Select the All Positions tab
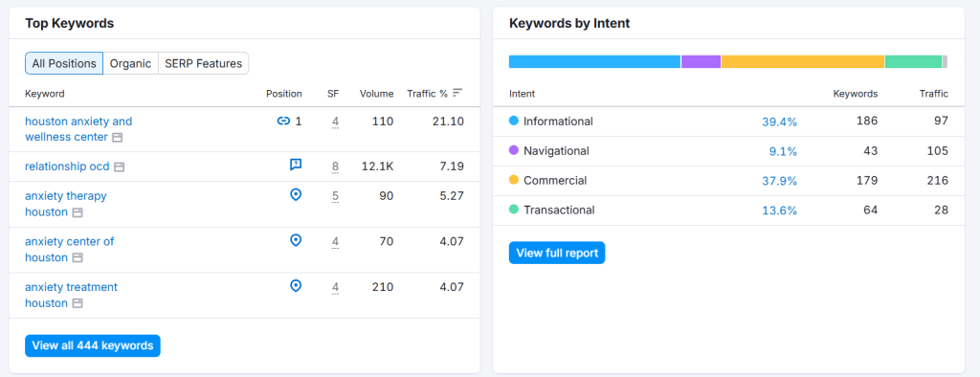The height and width of the screenshot is (377, 980). point(64,63)
